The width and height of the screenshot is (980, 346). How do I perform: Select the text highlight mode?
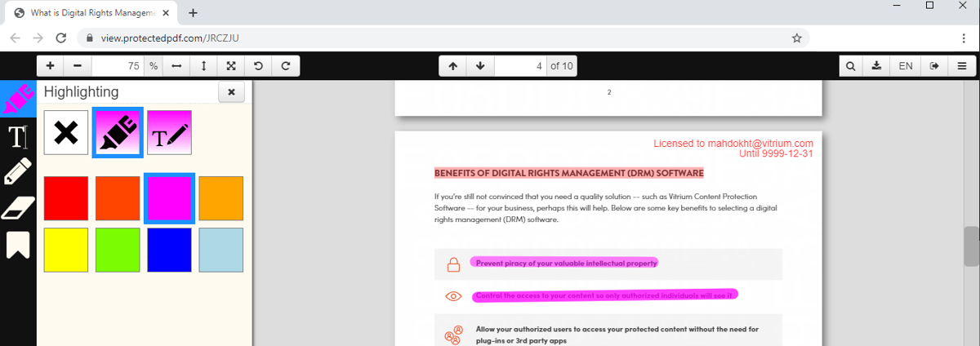(x=169, y=132)
